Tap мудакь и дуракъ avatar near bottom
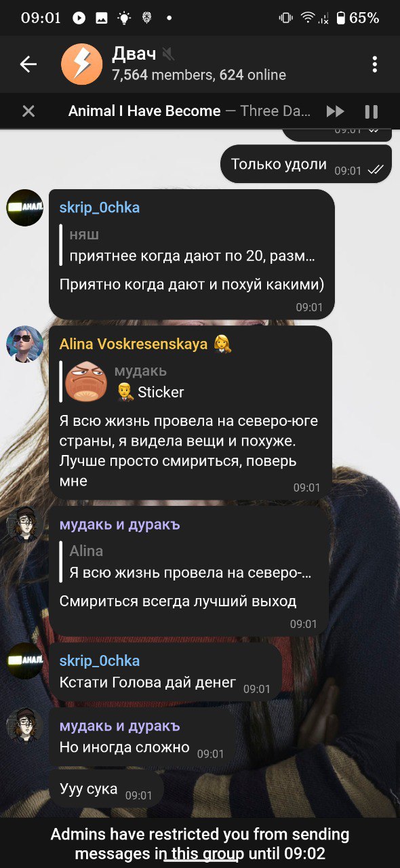 [25, 726]
